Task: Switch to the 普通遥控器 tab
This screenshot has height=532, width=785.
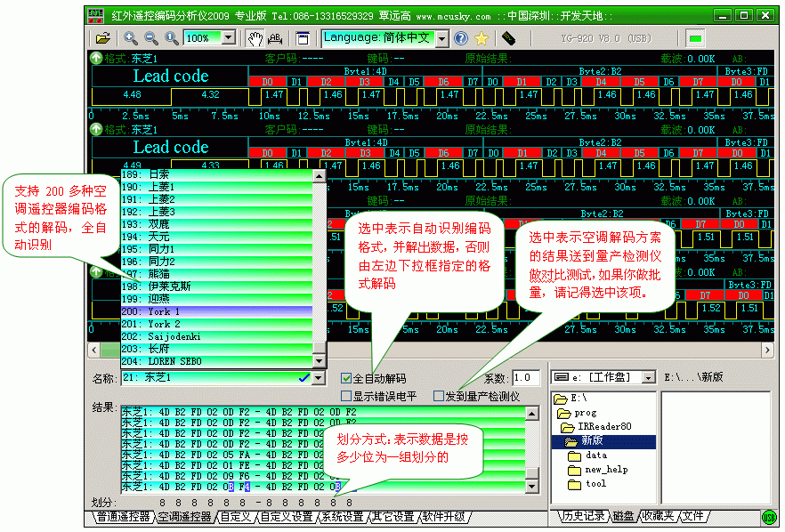Action: (x=123, y=517)
